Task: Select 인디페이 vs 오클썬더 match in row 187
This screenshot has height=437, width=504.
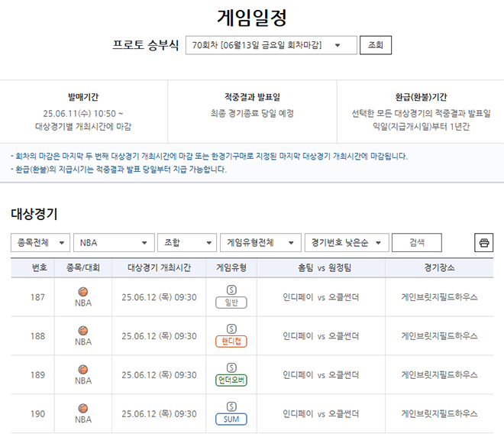Action: click(x=321, y=297)
